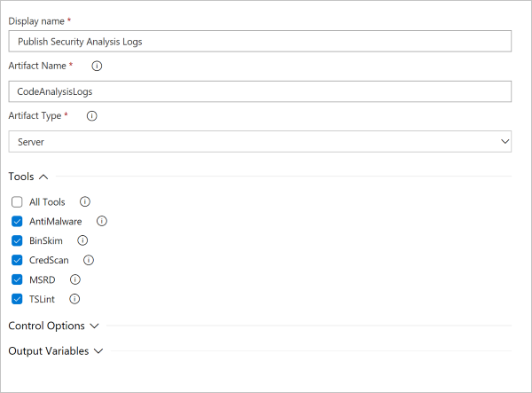Screen dimensions: 532x393
Task: Uncheck the MSRD tool checkbox
Action: pyautogui.click(x=17, y=279)
